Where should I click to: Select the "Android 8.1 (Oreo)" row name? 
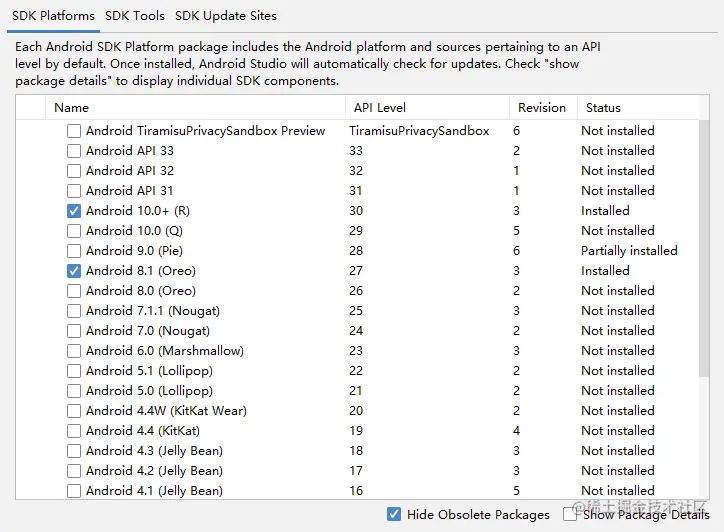coord(141,271)
